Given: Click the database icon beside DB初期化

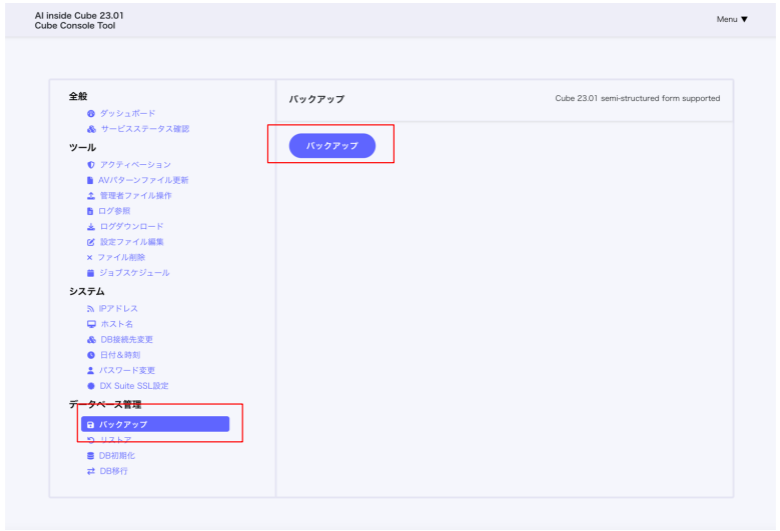Looking at the screenshot, I should pos(91,456).
